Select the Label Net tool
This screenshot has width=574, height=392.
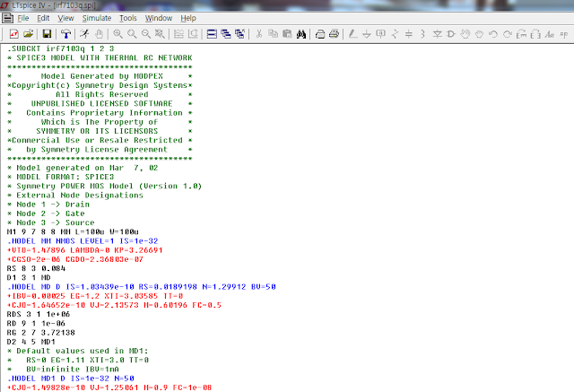[x=380, y=34]
